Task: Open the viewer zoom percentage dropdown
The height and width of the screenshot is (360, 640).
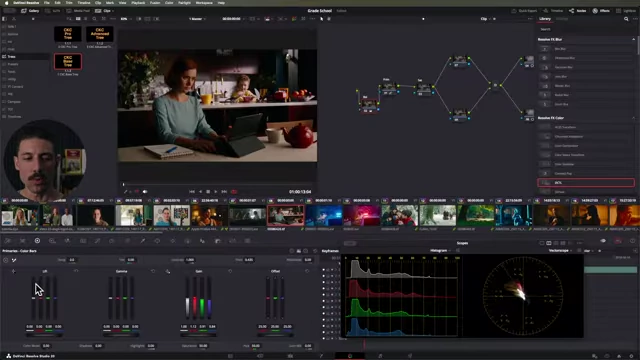Action: point(125,19)
